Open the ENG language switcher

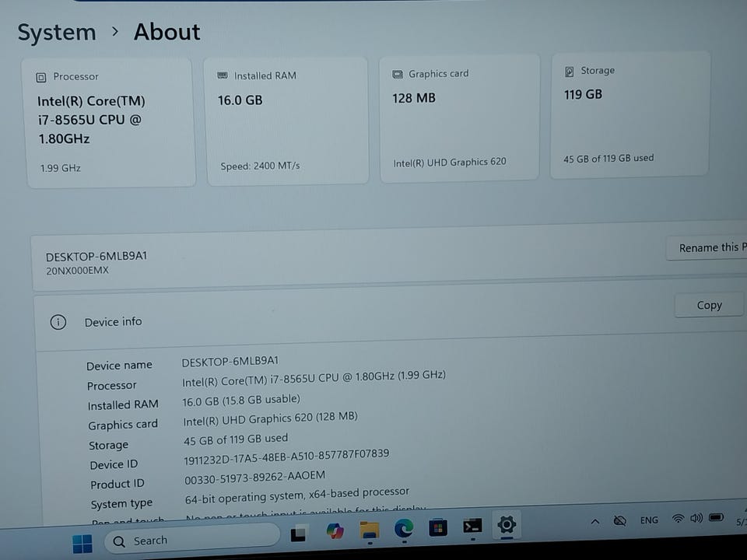[x=649, y=520]
